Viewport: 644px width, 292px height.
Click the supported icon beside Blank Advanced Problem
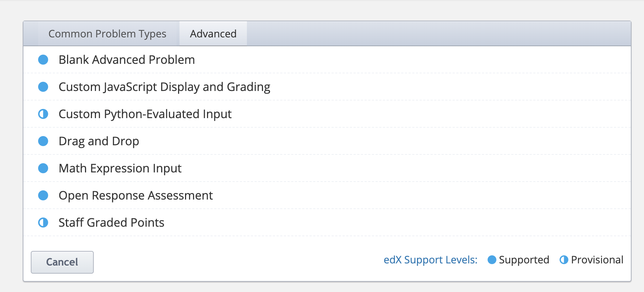(x=43, y=60)
